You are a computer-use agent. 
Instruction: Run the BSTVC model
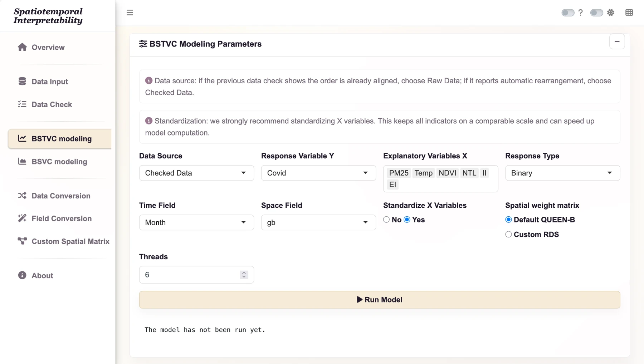point(380,300)
